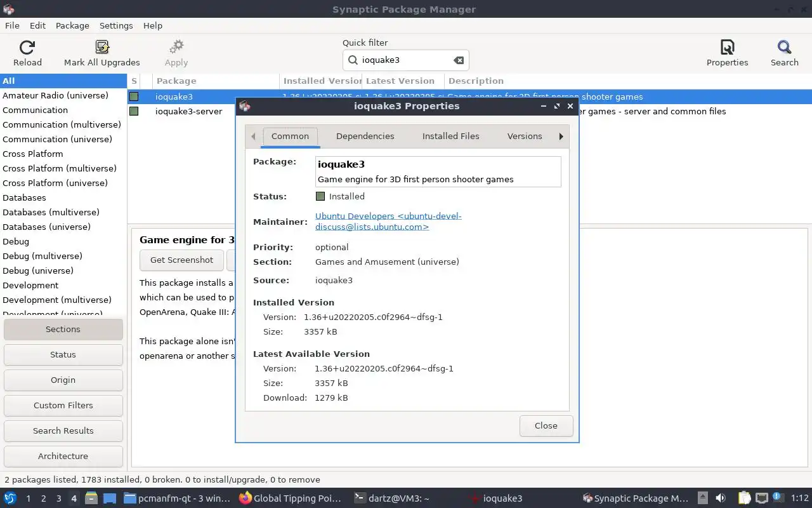Open the Ubuntu Developers maintainer link
The width and height of the screenshot is (812, 508).
tap(388, 221)
